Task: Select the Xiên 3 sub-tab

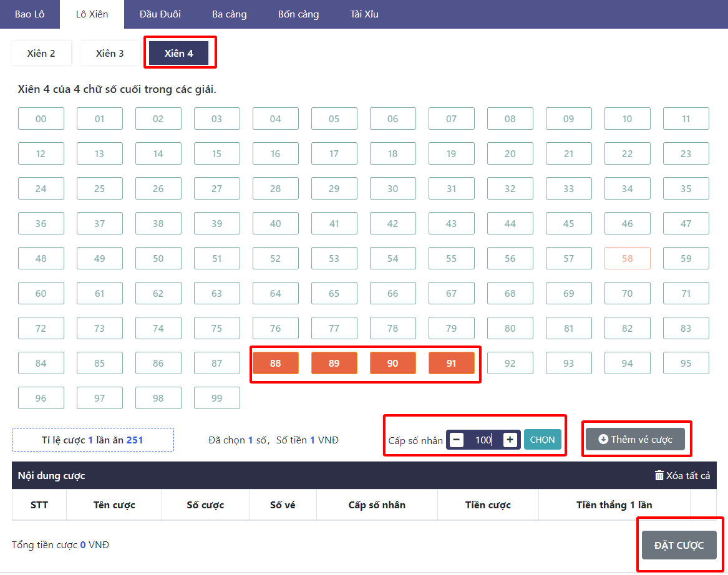Action: click(110, 54)
